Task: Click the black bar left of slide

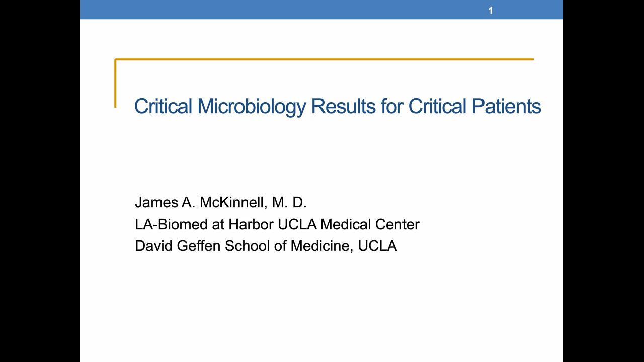Action: (40, 181)
